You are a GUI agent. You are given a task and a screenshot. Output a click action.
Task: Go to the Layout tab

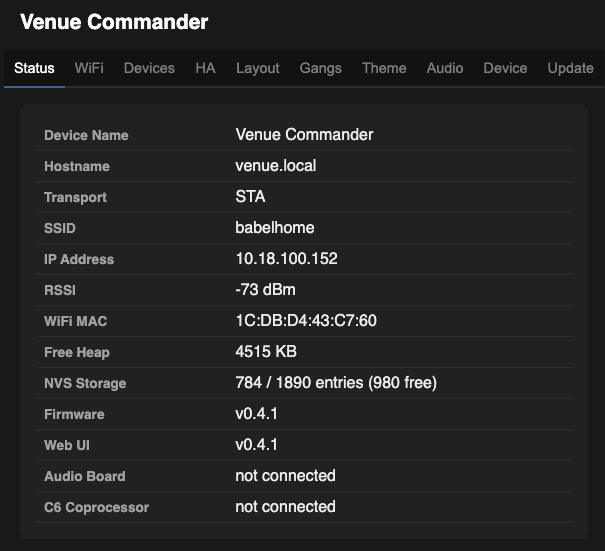[x=258, y=68]
